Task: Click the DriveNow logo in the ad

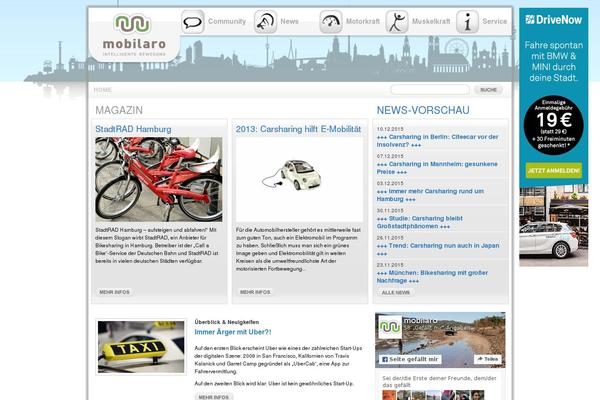Action: (553, 20)
